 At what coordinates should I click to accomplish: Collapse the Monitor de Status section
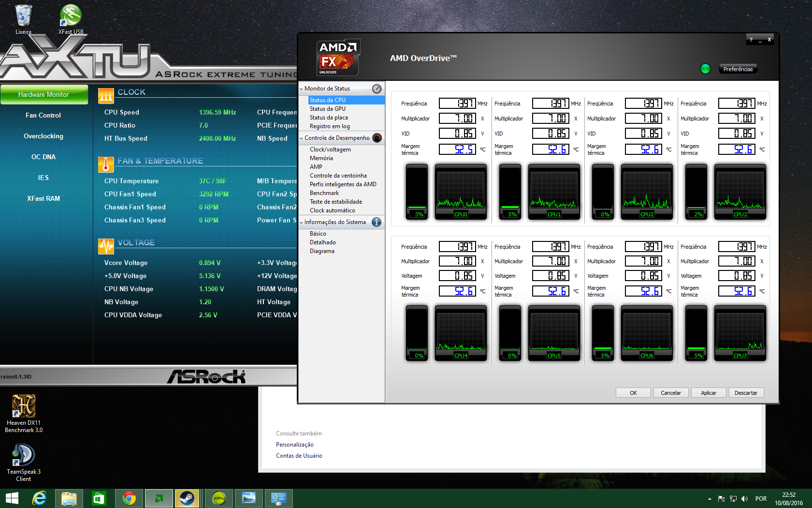point(301,89)
